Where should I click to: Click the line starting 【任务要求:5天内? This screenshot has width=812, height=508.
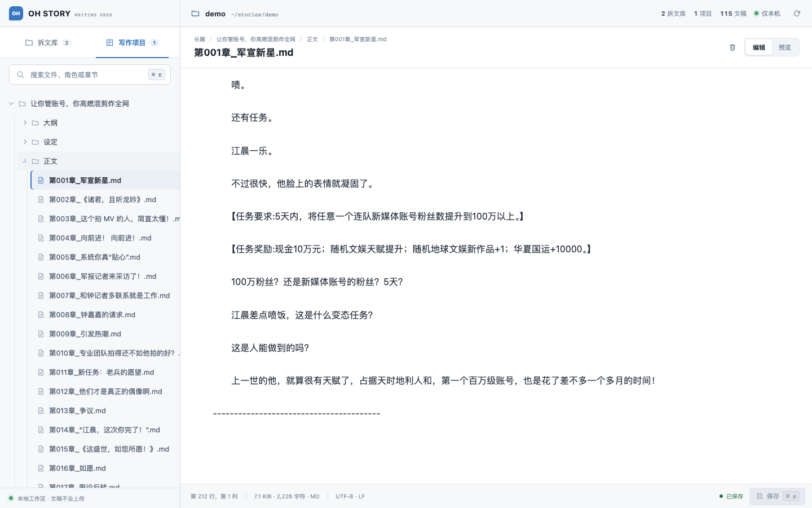click(379, 216)
